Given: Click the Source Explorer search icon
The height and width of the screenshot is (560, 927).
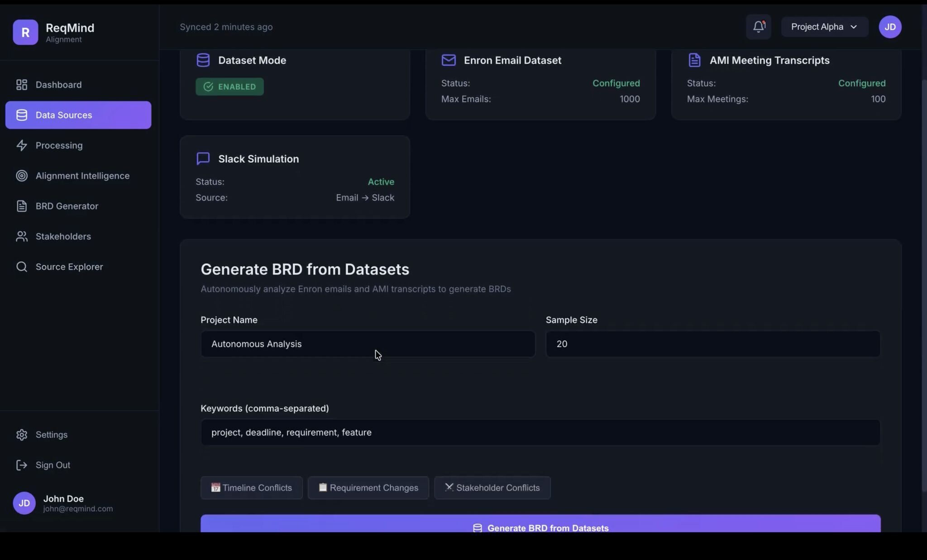Looking at the screenshot, I should click(x=22, y=267).
